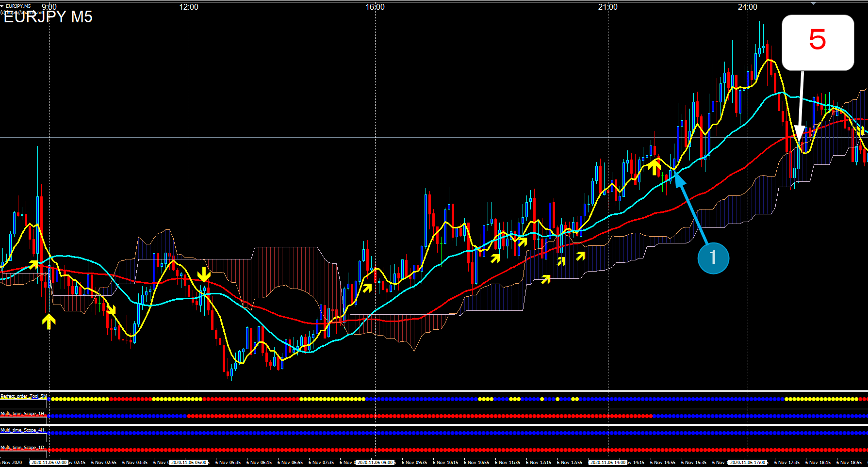Click the 2020.11.06 02:00 vertical line date label

(x=49, y=463)
